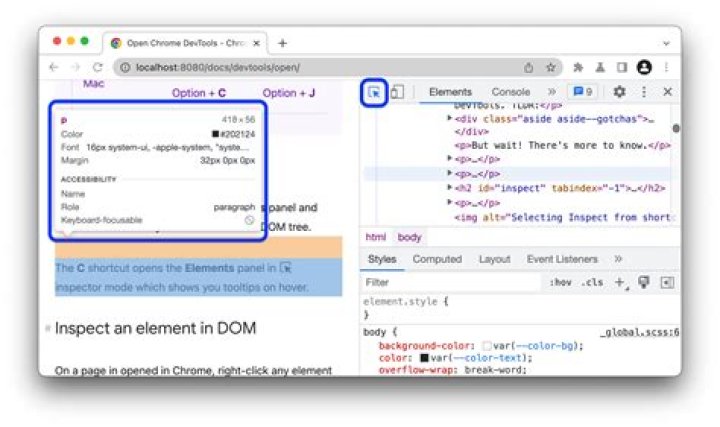
Task: Click the html breadcrumb
Action: pos(376,237)
